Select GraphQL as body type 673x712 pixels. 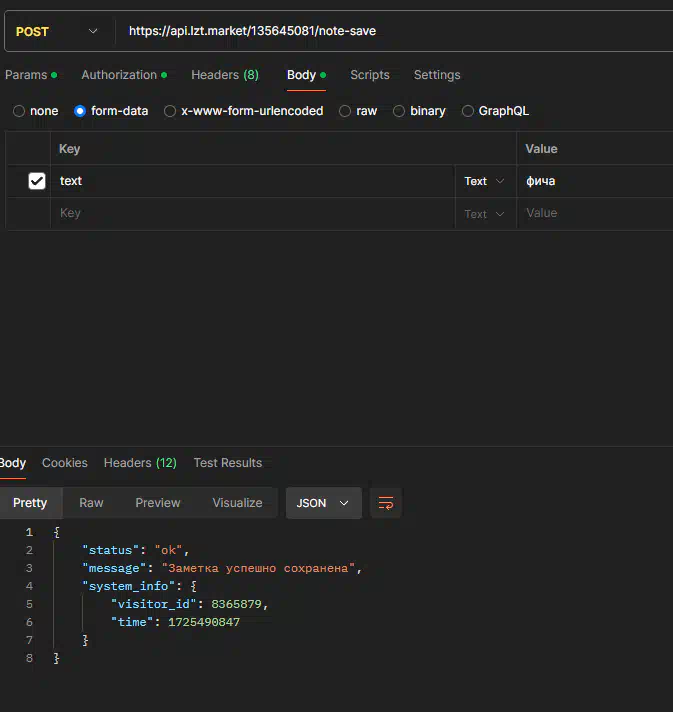coord(468,111)
